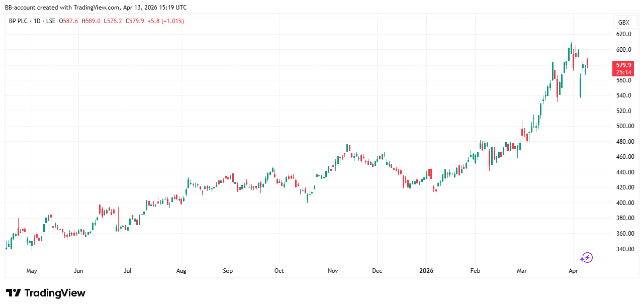
Task: Click the LSE exchange label
Action: [51, 21]
